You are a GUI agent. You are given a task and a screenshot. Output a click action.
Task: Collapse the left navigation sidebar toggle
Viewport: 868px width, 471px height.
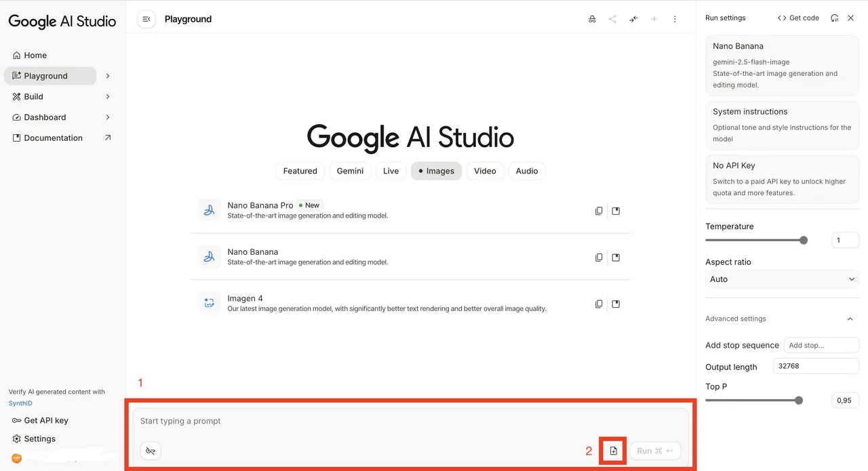(146, 19)
